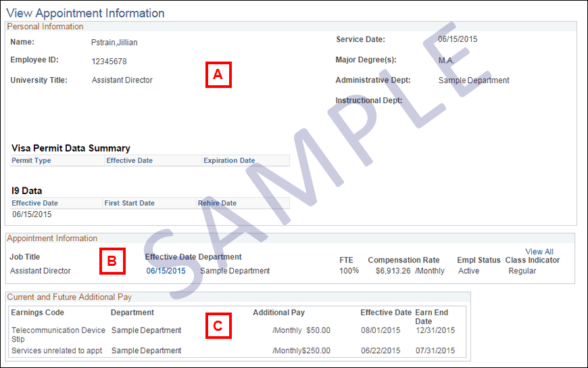This screenshot has height=368, width=588.
Task: Sort I9 Data by Effective Date header
Action: click(34, 203)
